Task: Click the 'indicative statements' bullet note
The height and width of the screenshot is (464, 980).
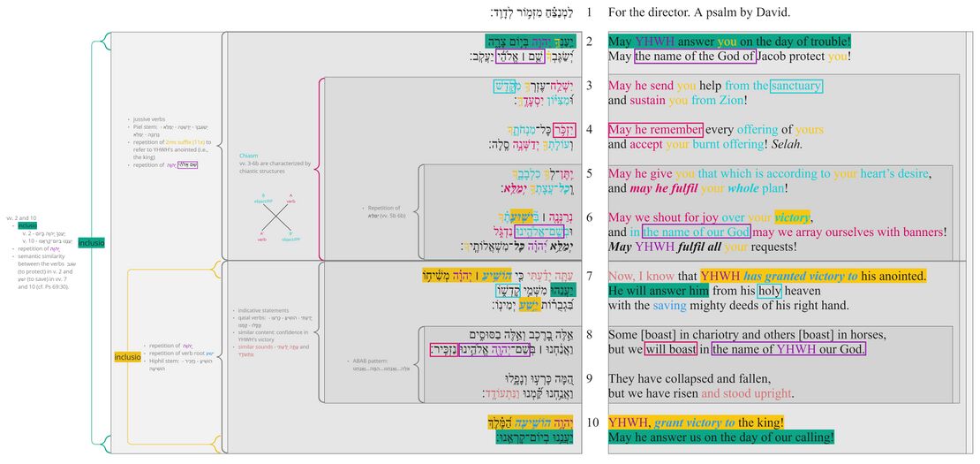Action: pos(265,311)
